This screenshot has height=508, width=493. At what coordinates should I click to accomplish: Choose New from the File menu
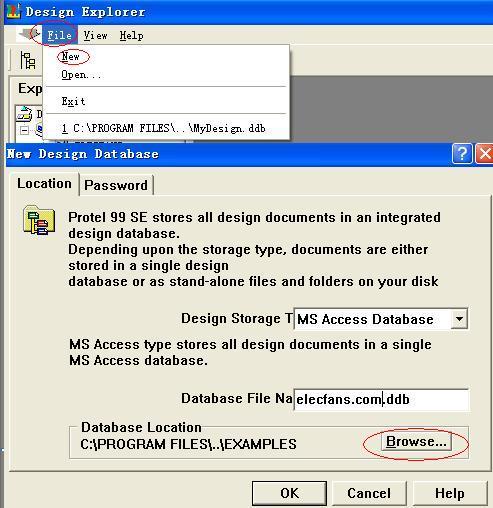(70, 56)
